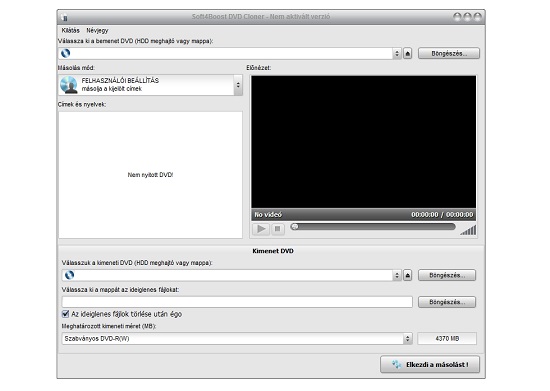Adjust the volume level bars

pyautogui.click(x=468, y=230)
